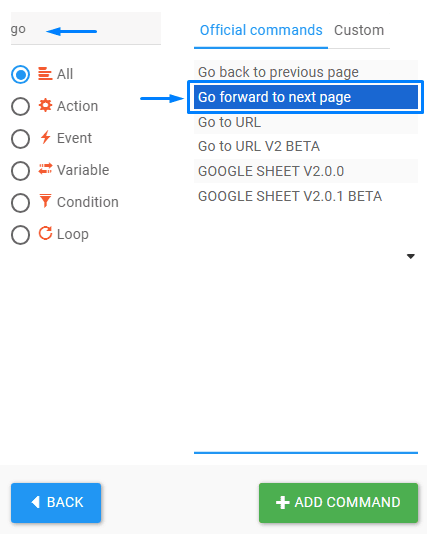427x534 pixels.
Task: Switch to the Custom tab
Action: [x=359, y=30]
